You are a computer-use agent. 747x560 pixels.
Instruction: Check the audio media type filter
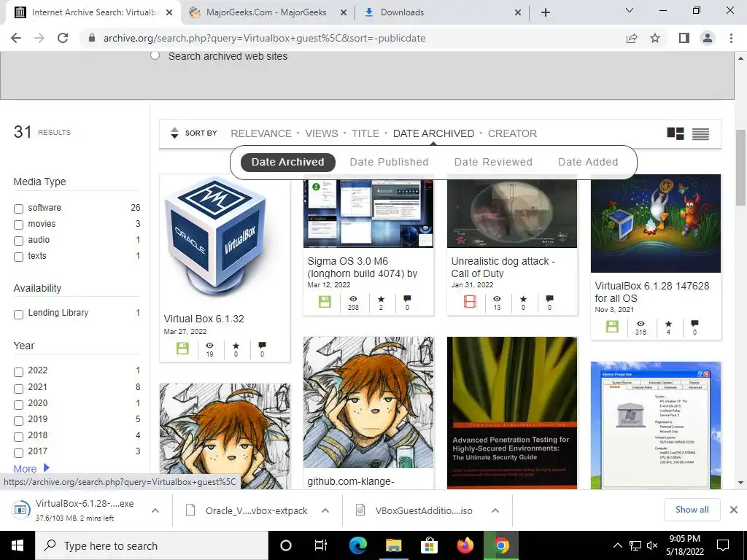point(18,241)
